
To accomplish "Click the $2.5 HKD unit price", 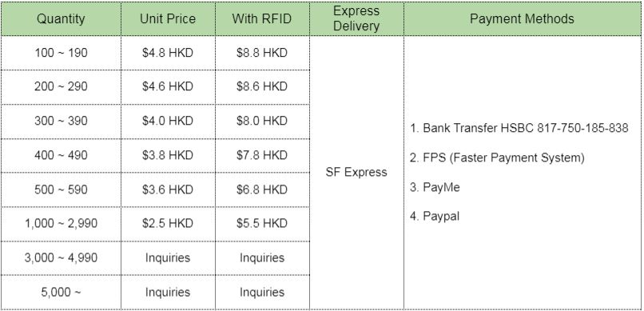I will [168, 224].
